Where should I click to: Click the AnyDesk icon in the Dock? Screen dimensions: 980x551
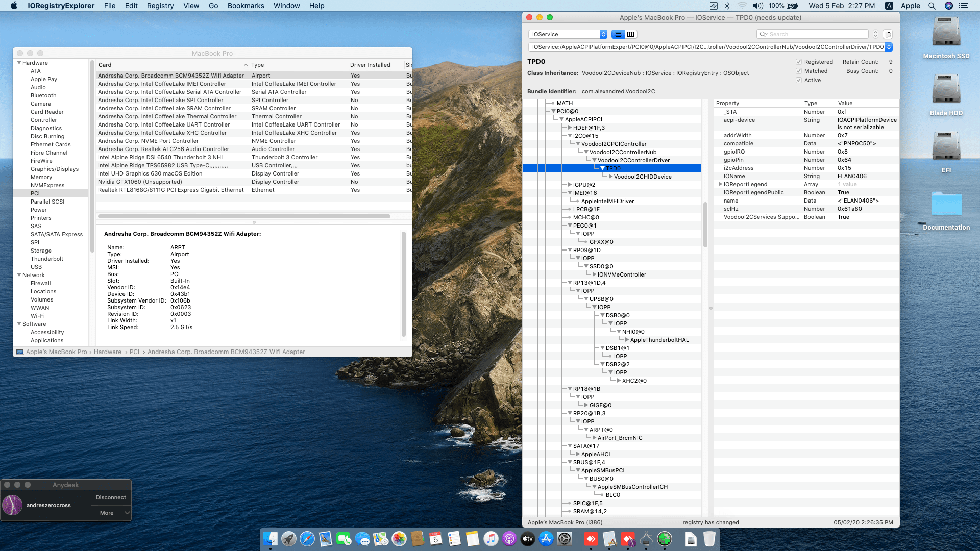point(591,539)
